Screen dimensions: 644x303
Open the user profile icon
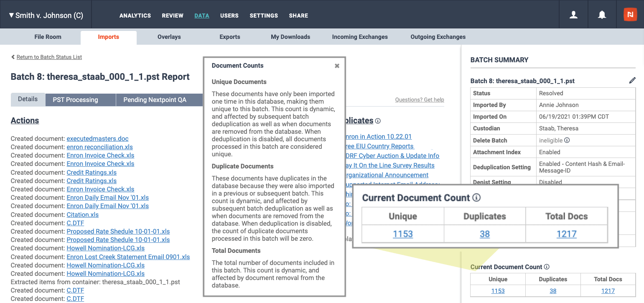[573, 15]
